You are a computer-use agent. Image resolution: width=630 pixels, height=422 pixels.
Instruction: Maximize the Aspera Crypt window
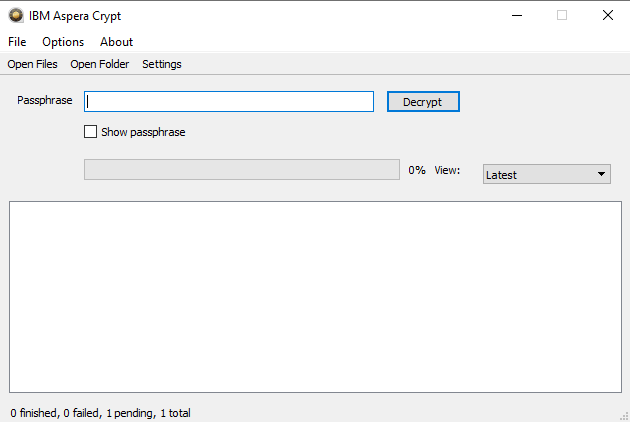562,15
